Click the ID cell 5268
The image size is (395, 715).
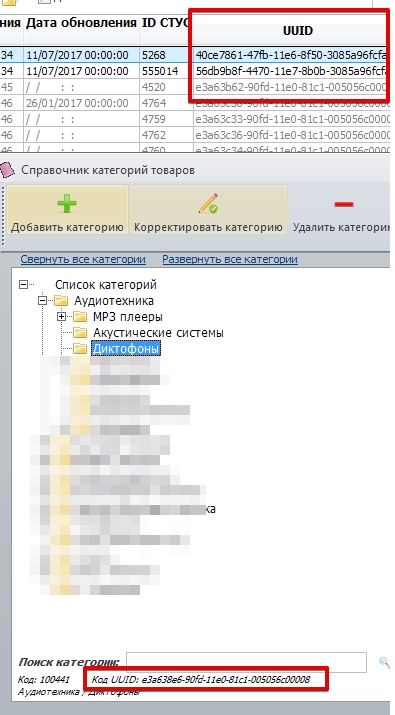pos(165,55)
